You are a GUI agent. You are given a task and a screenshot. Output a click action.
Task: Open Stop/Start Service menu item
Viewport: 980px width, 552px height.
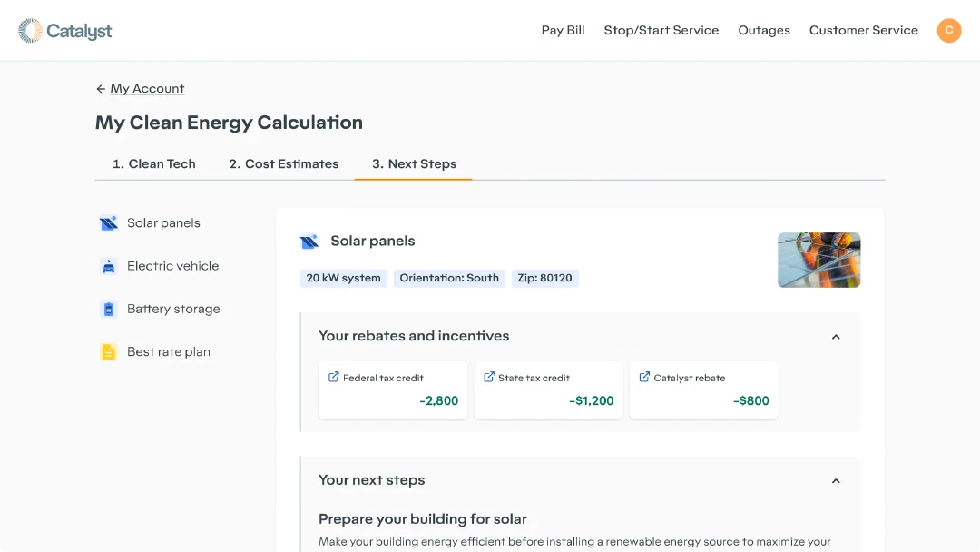coord(661,31)
